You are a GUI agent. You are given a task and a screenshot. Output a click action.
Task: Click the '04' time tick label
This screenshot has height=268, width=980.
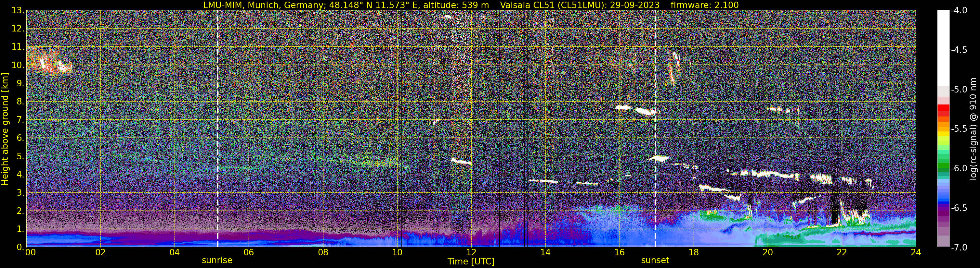coord(174,252)
